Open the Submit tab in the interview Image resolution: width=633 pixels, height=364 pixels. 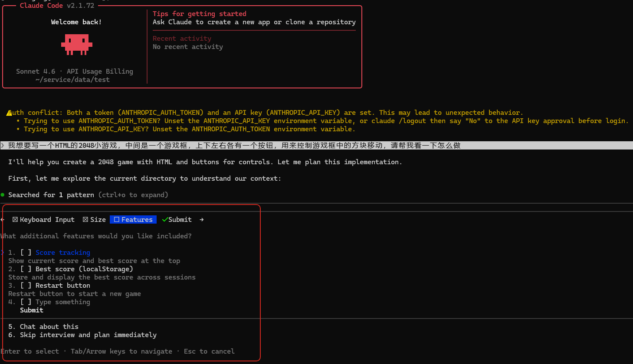coord(180,220)
